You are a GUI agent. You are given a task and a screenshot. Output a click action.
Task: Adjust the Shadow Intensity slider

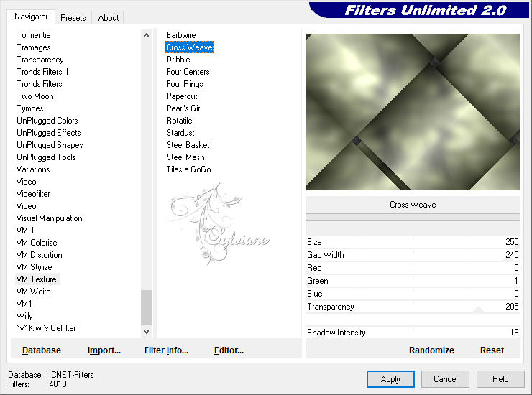click(413, 333)
